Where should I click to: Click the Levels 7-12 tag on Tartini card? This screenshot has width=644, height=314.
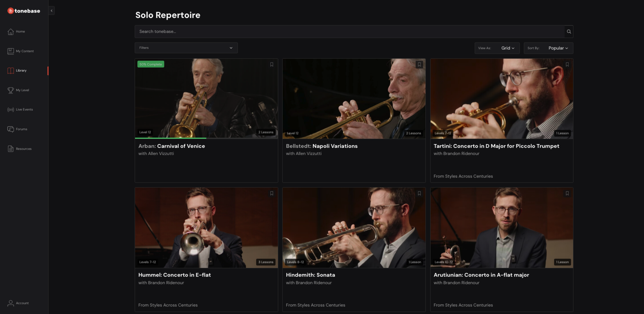coord(443,133)
